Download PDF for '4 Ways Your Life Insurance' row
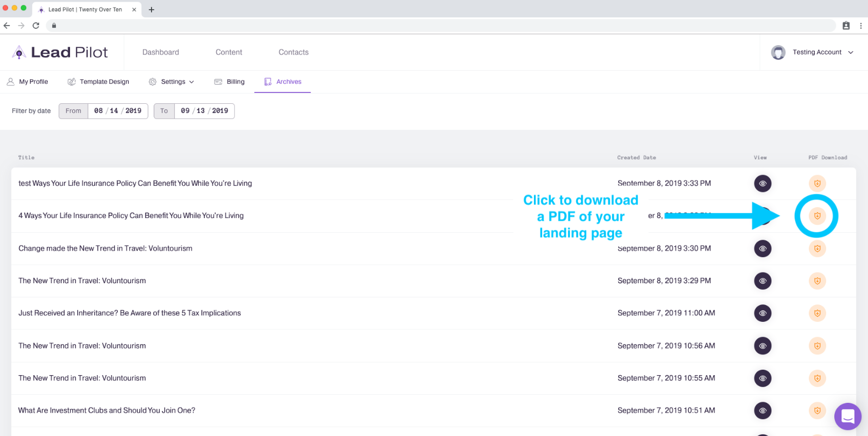This screenshot has height=436, width=868. (x=817, y=216)
